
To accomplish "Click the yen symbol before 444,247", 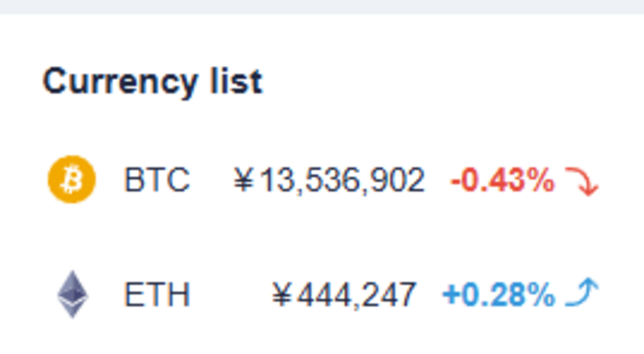I will (x=282, y=295).
